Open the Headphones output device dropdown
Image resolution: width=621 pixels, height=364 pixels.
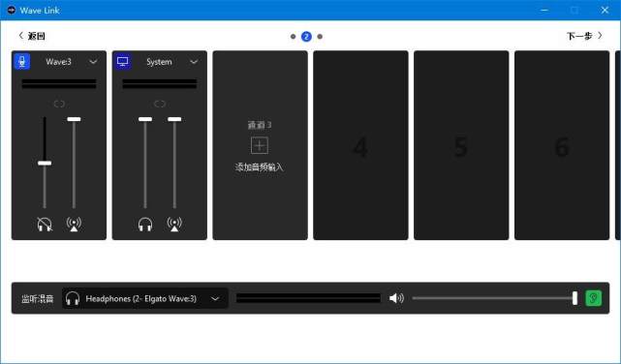(145, 298)
